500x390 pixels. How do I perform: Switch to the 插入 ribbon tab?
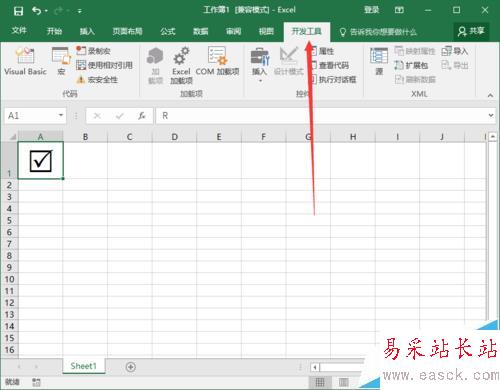pyautogui.click(x=87, y=31)
